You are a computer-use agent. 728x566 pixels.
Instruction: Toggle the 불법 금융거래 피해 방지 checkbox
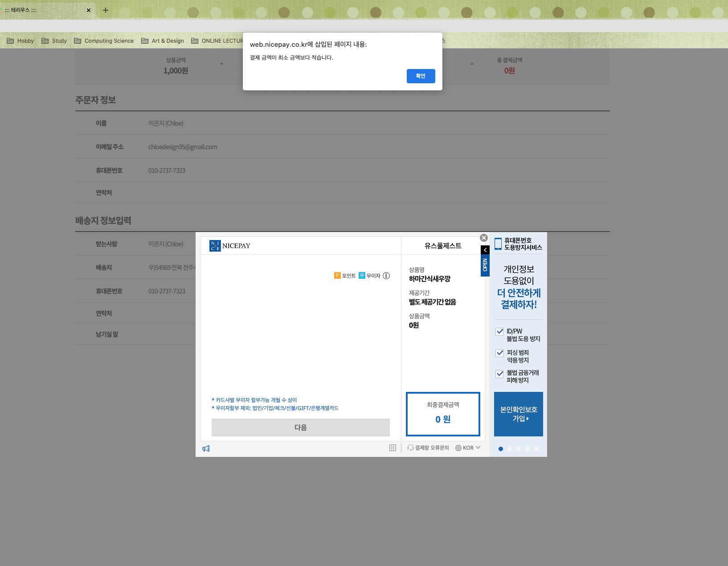coord(500,374)
